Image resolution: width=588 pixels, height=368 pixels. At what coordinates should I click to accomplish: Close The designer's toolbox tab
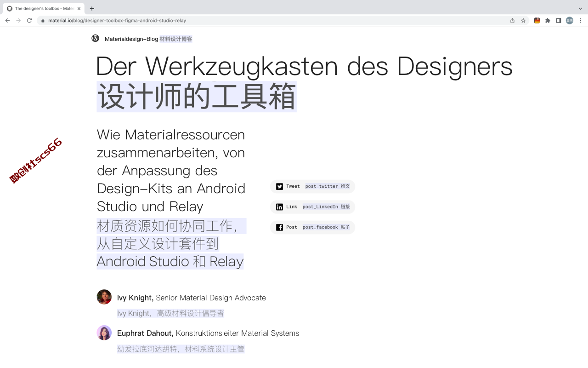click(x=79, y=8)
